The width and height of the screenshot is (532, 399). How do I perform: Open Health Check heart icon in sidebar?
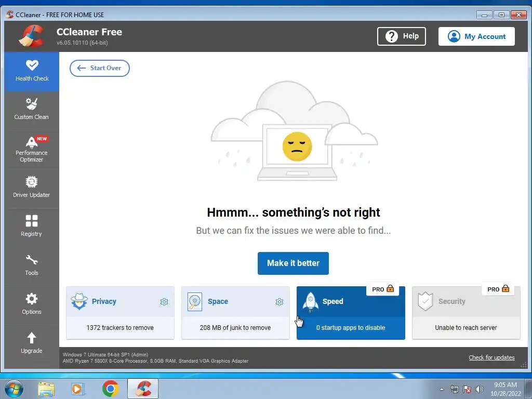pyautogui.click(x=32, y=65)
